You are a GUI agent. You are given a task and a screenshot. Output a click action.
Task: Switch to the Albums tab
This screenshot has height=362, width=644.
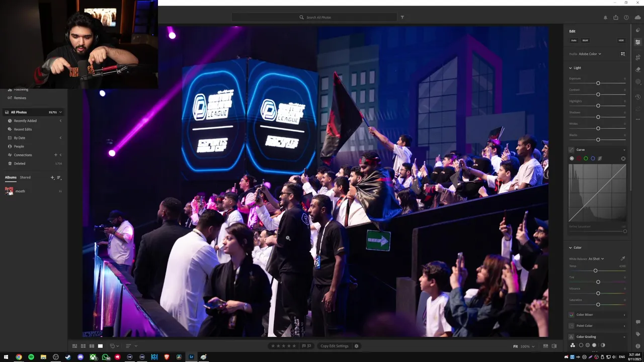click(11, 177)
